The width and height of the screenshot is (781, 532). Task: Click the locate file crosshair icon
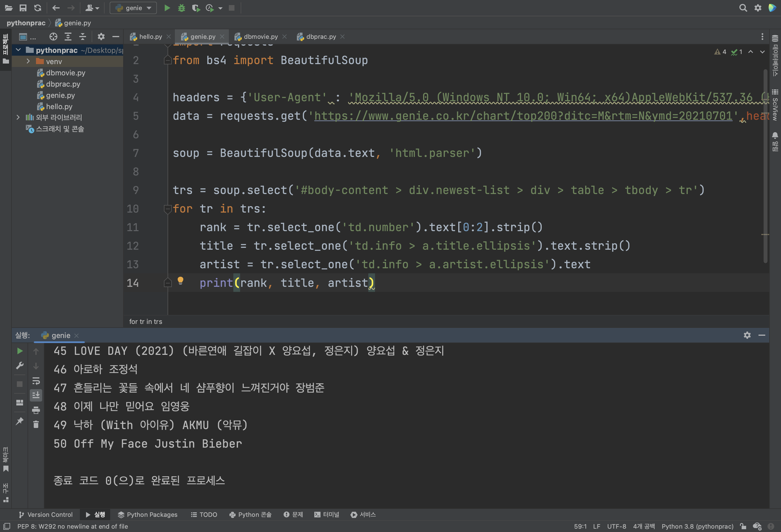[x=53, y=37]
